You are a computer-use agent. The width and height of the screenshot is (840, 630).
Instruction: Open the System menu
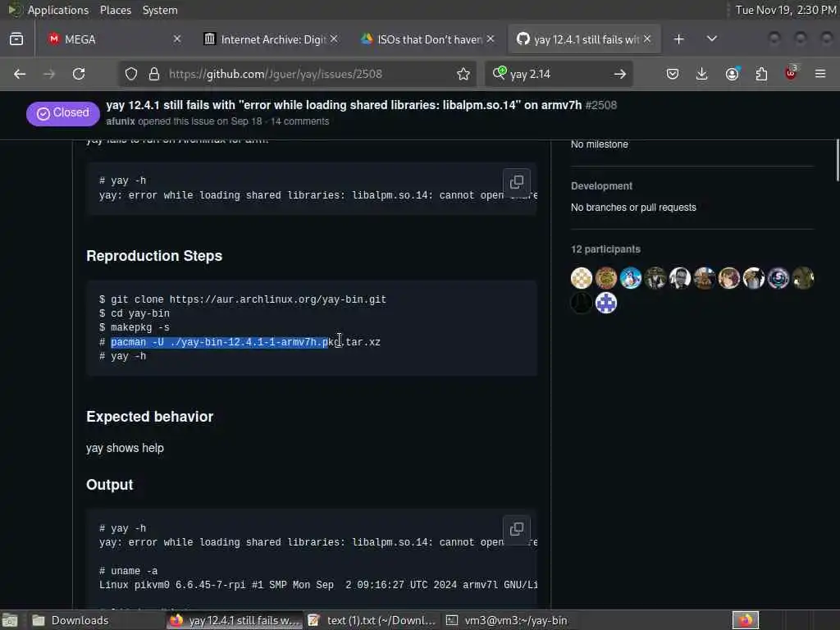click(160, 10)
